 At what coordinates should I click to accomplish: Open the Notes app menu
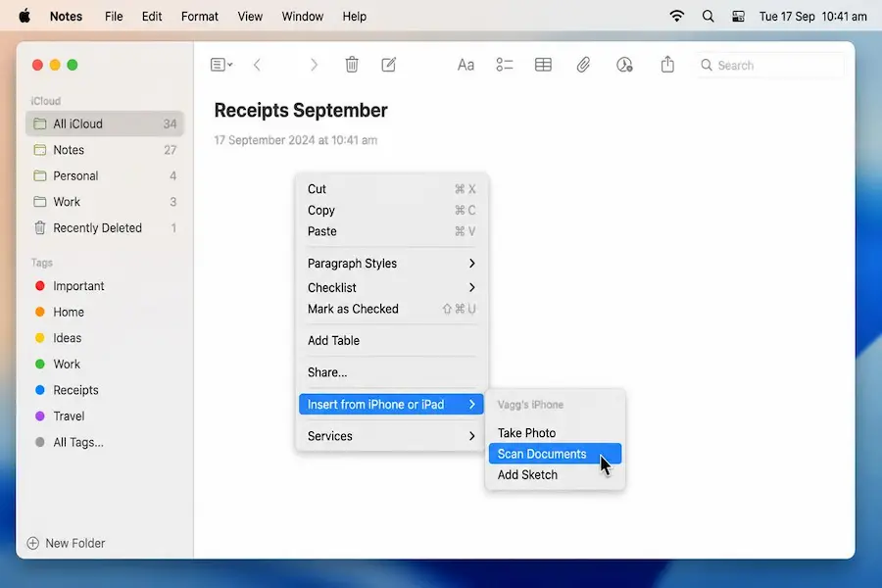(x=66, y=17)
